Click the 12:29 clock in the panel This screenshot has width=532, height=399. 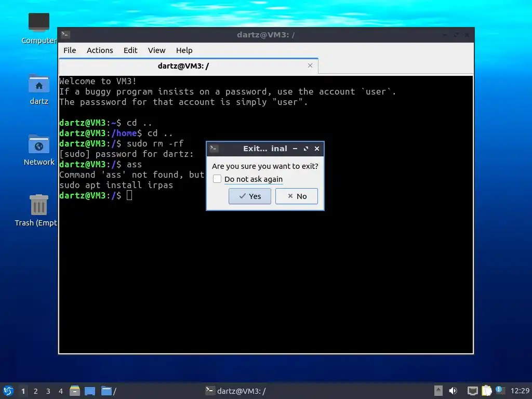(x=520, y=391)
